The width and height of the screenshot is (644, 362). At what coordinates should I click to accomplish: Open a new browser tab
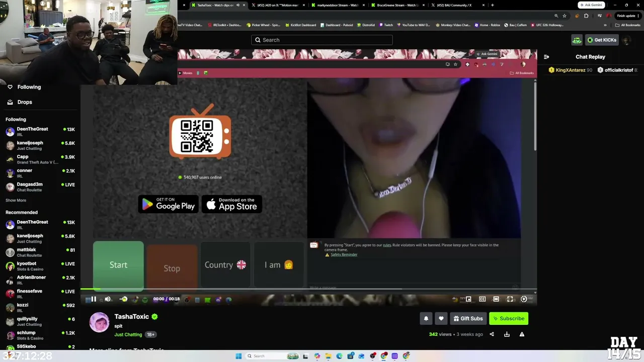(x=492, y=5)
